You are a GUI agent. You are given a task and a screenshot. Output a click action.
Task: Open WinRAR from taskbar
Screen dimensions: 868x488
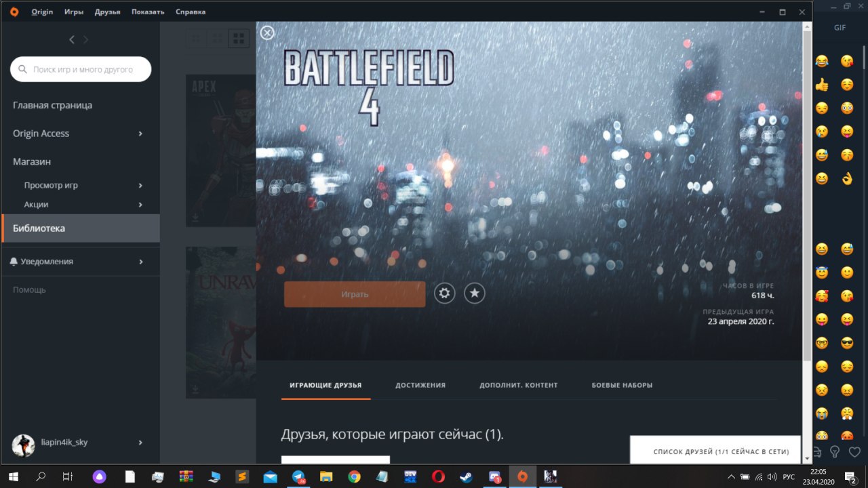pos(186,476)
